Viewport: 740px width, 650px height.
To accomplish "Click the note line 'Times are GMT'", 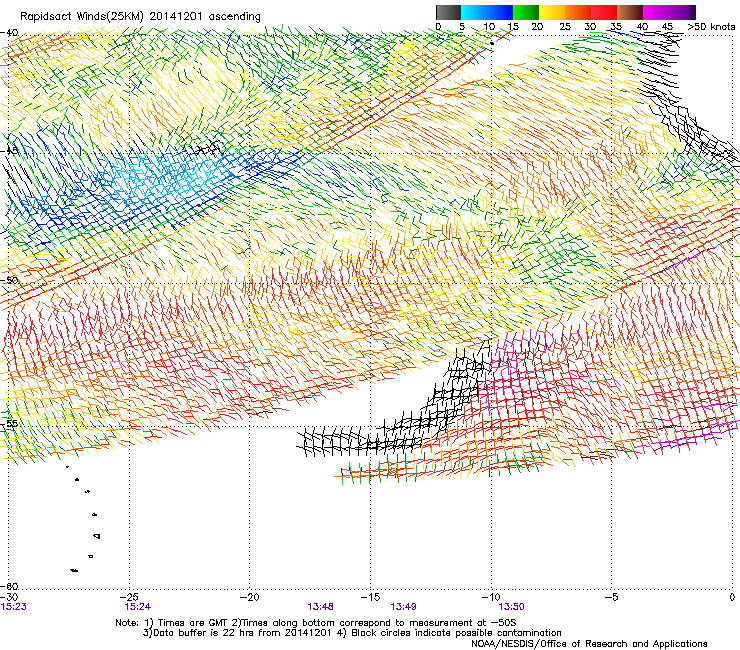I will coord(192,623).
